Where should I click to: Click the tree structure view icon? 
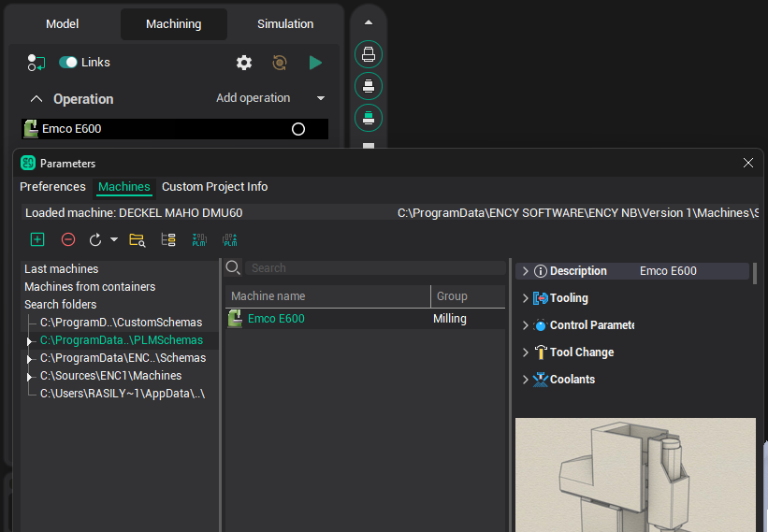pos(168,239)
